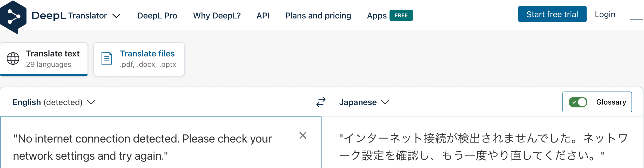Open the English (detected) source language dropdown
Viewport: 644px width, 168px height.
[x=54, y=102]
